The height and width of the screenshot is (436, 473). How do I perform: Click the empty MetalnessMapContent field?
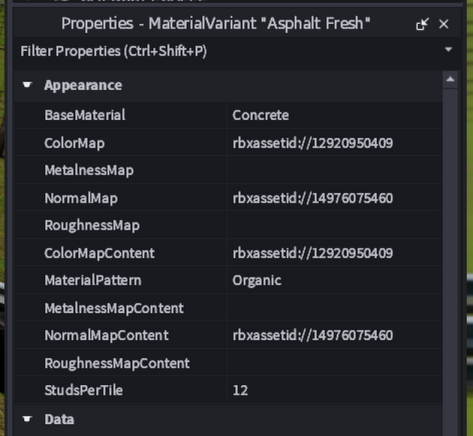tap(334, 308)
